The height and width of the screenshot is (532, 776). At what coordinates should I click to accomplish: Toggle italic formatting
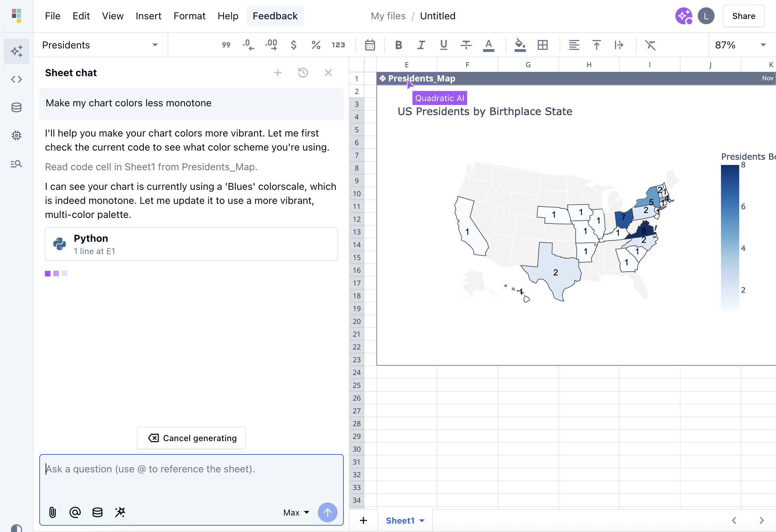point(421,45)
